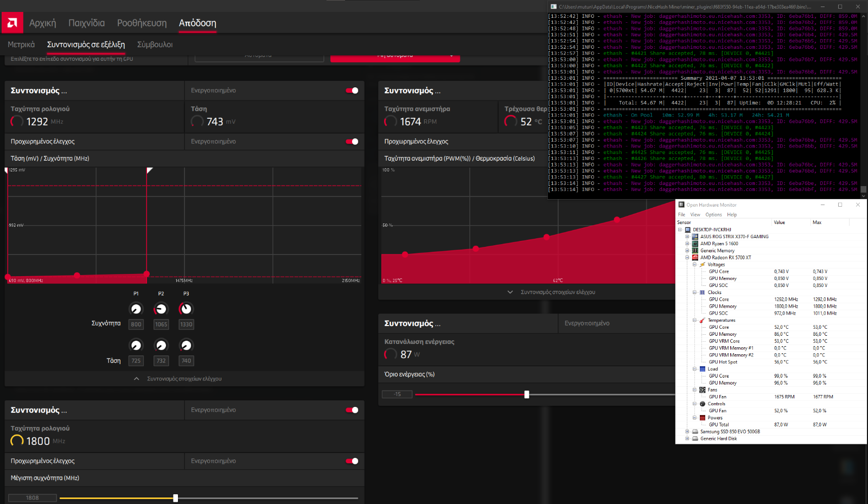Collapse the AMD Radeon RX 5700 XT node

tap(687, 258)
